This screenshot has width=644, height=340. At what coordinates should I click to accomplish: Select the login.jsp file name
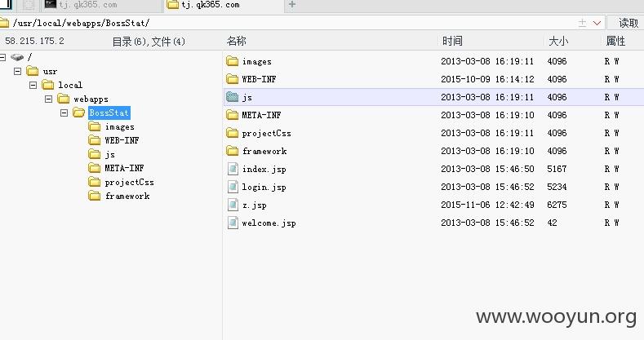[264, 187]
